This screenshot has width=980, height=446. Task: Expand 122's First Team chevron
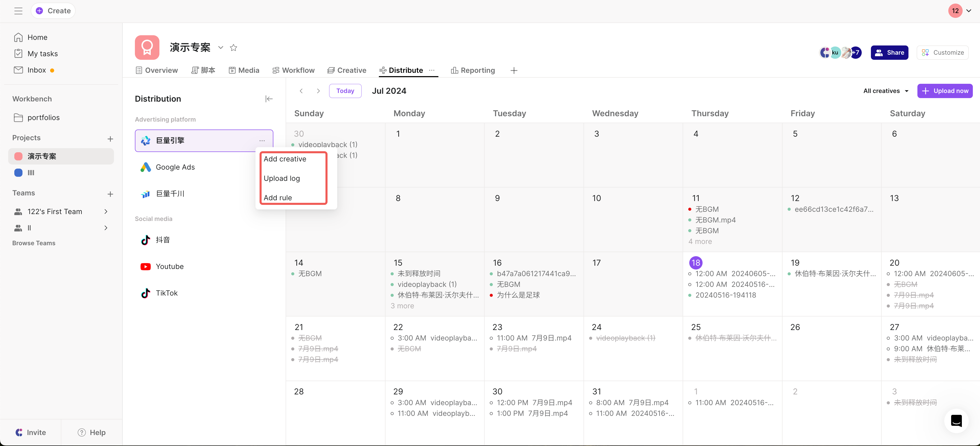(x=106, y=212)
